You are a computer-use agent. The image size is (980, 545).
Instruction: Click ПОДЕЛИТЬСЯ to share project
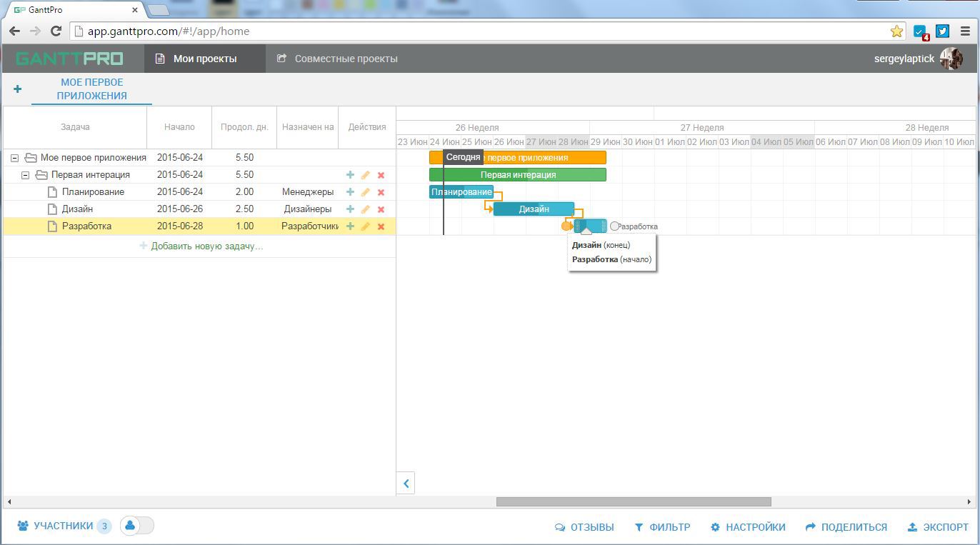(x=846, y=527)
